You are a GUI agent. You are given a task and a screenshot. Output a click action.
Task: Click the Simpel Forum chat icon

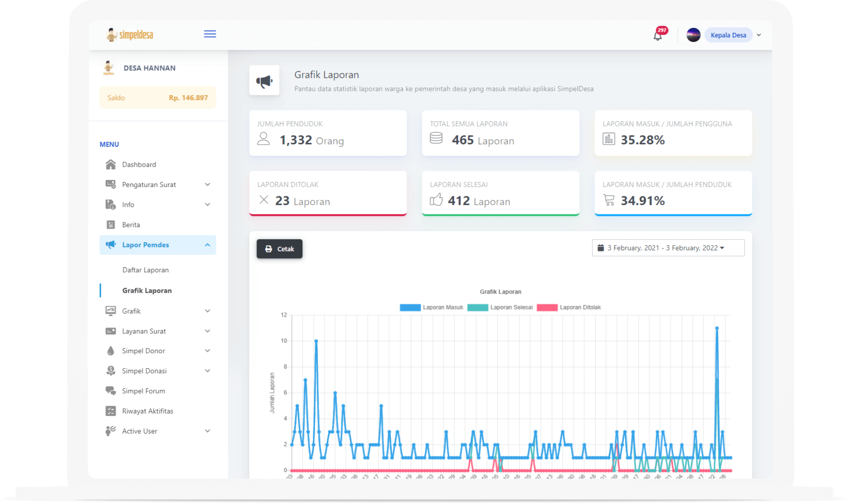pyautogui.click(x=111, y=391)
